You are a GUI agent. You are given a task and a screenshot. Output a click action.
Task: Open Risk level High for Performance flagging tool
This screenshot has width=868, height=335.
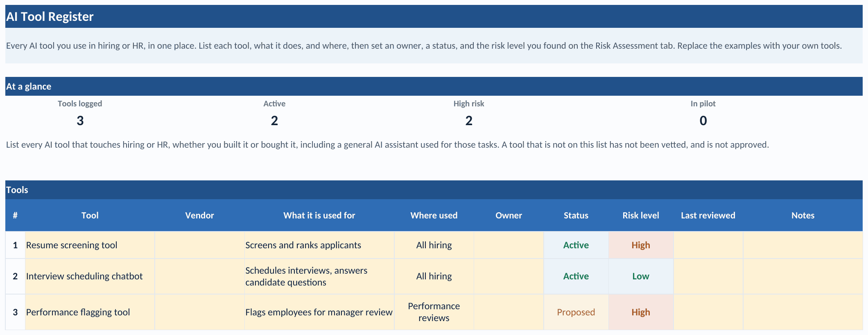point(641,312)
